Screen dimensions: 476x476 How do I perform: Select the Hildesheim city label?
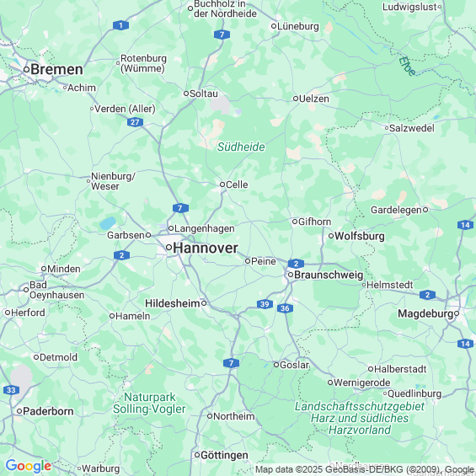pos(173,303)
